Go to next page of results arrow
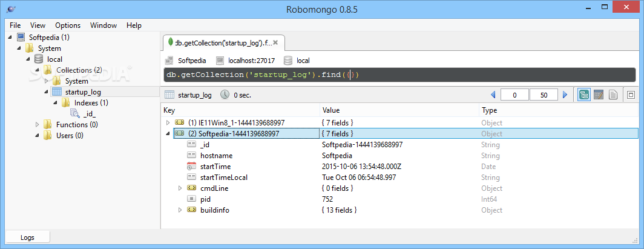This screenshot has width=644, height=249. (565, 95)
